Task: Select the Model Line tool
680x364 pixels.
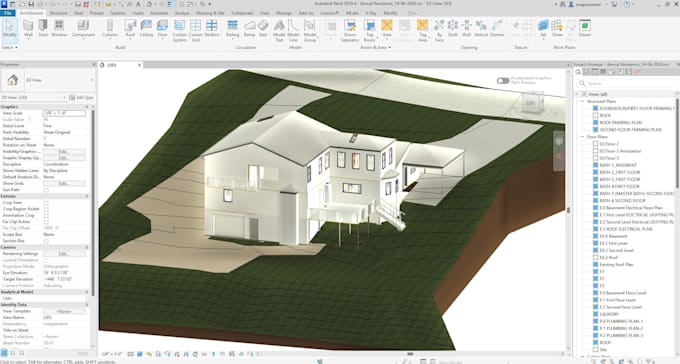Action: click(x=293, y=30)
